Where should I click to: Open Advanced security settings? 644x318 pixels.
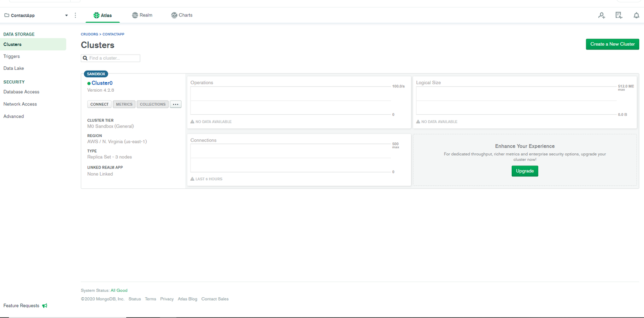[14, 116]
